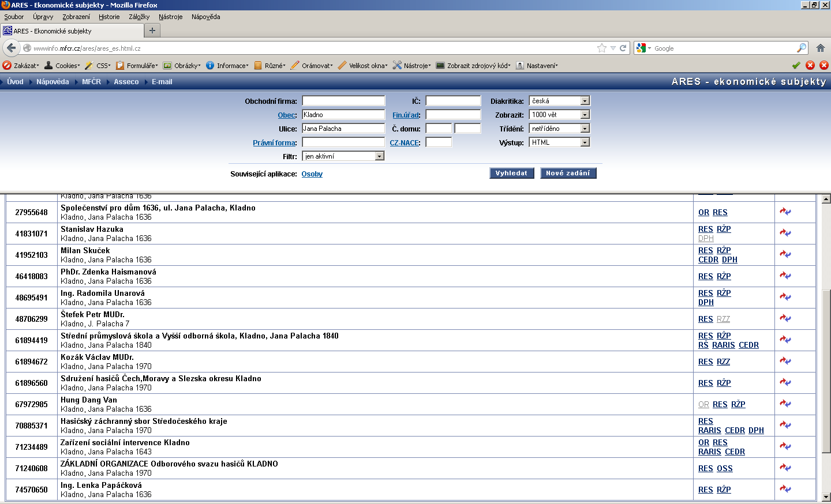Select the ARES - Ekonomické subjekty tab
This screenshot has width=831, height=504.
[72, 31]
